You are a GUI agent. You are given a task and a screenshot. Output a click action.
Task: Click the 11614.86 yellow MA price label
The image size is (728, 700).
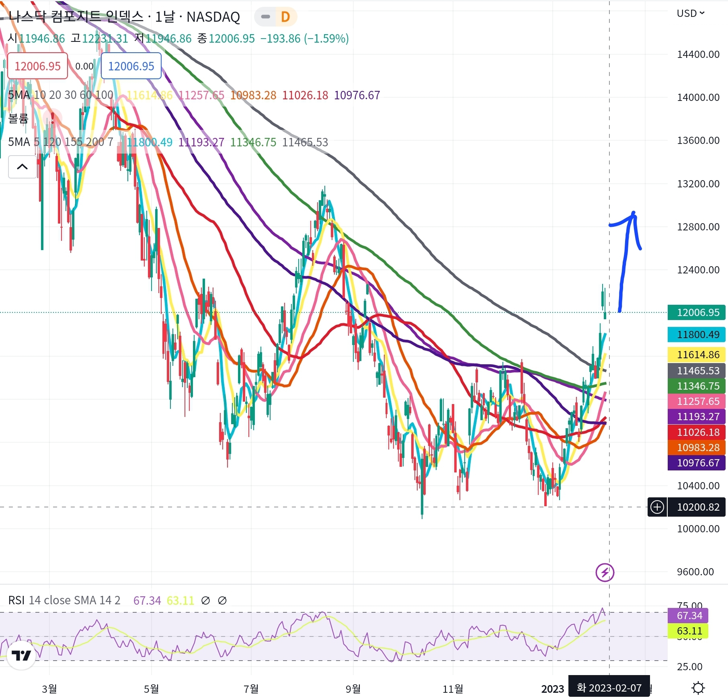[x=697, y=355]
